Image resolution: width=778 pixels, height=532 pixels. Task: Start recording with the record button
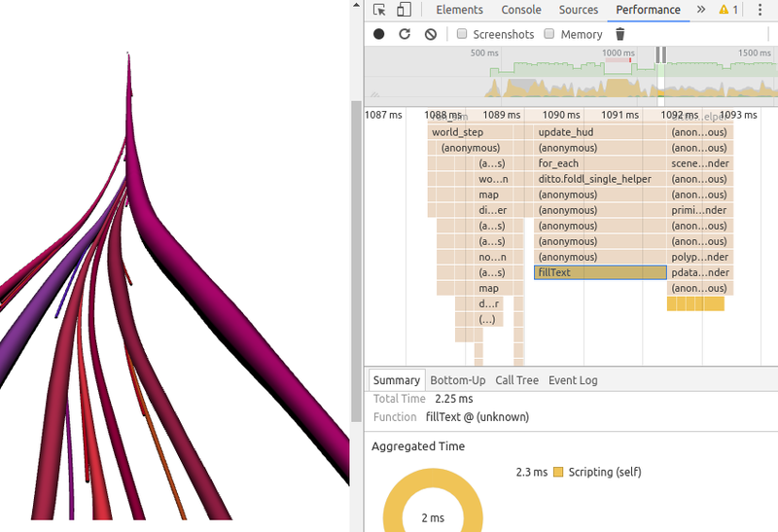pyautogui.click(x=379, y=34)
